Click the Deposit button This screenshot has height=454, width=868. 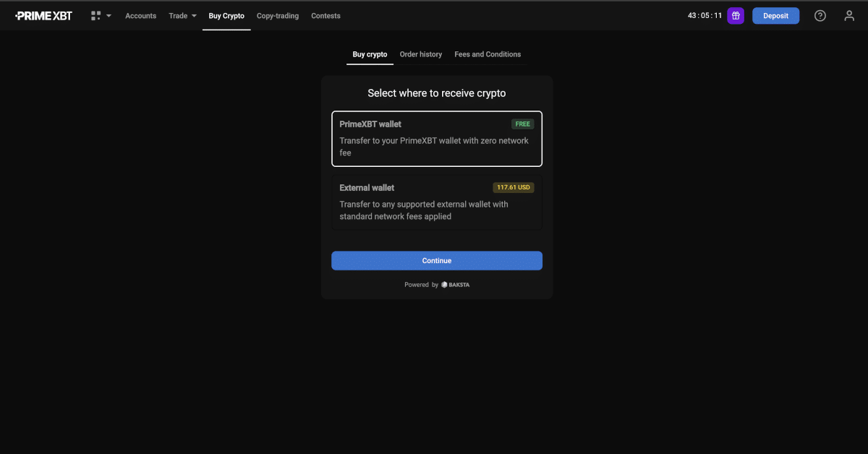click(775, 16)
